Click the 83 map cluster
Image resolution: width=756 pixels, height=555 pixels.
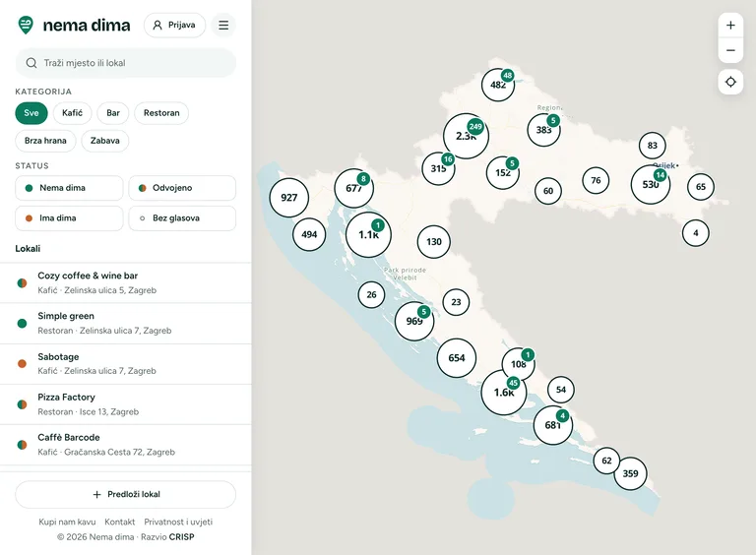coord(653,146)
